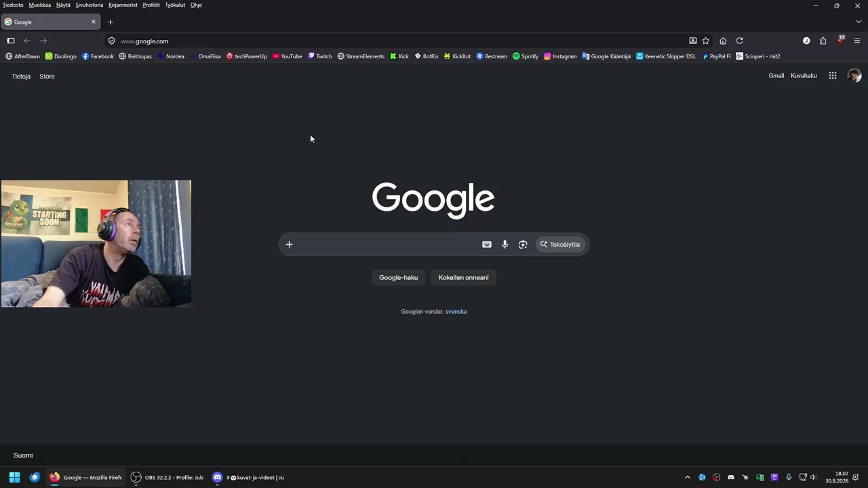Image resolution: width=868 pixels, height=488 pixels.
Task: Open the Nordea bookmark
Action: coord(170,56)
